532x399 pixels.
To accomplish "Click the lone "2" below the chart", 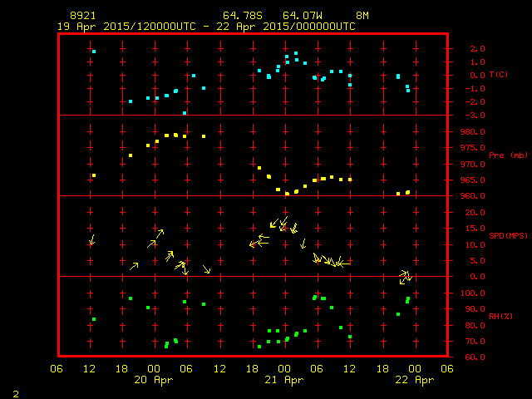I will (16, 394).
